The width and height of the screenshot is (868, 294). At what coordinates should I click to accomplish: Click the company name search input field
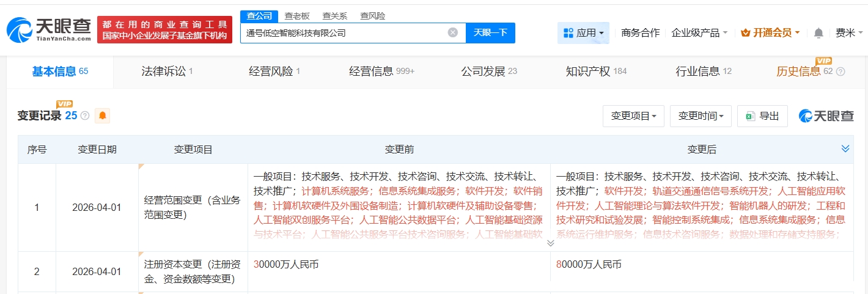click(x=342, y=33)
